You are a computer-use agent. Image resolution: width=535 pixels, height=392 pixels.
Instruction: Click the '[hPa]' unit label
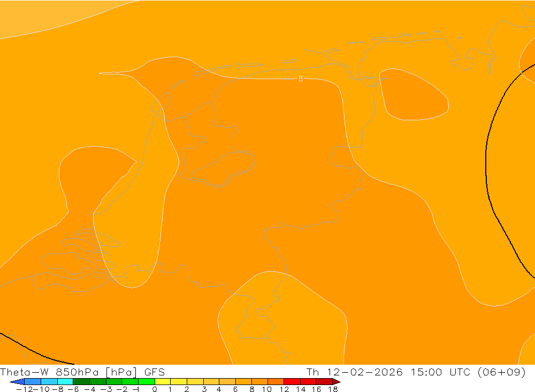click(121, 372)
